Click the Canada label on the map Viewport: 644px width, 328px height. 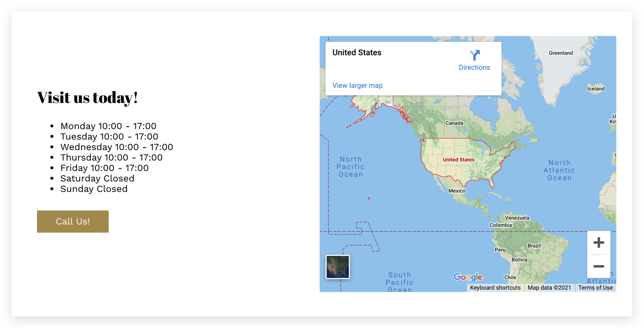tap(454, 123)
